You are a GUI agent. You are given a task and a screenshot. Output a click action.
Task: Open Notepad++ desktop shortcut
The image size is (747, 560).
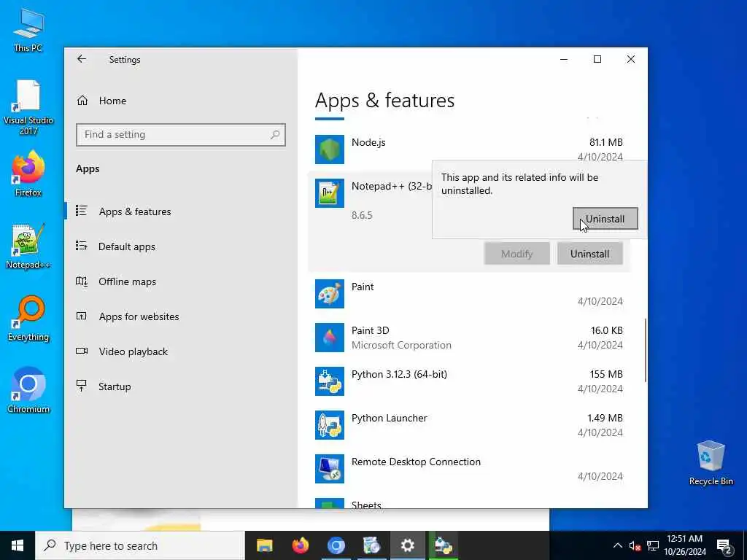[28, 246]
